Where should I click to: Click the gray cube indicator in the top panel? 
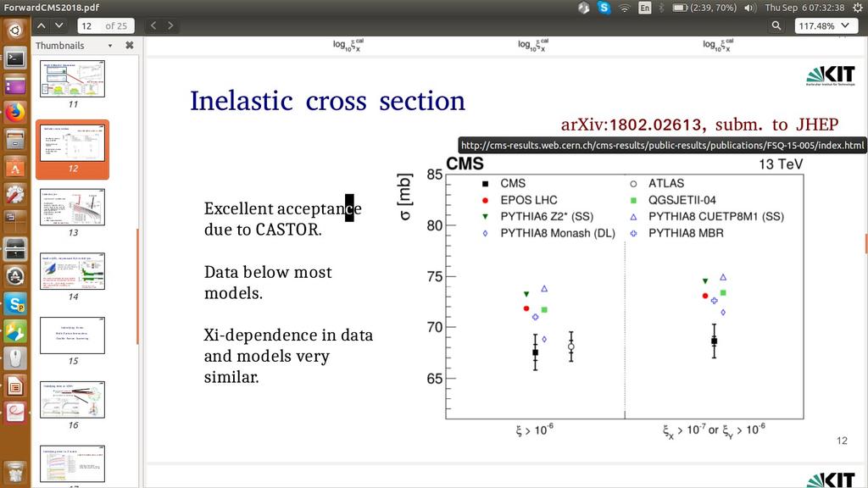coord(583,8)
